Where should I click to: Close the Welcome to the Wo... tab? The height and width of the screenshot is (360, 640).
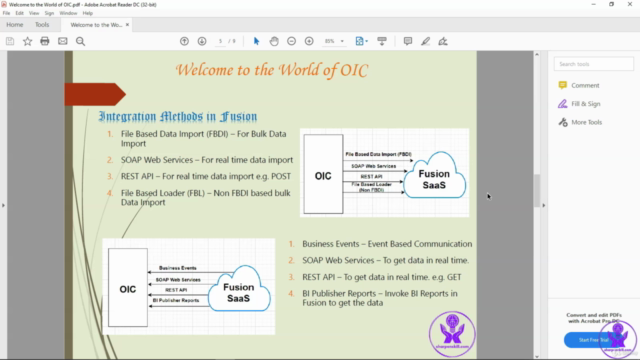click(127, 25)
